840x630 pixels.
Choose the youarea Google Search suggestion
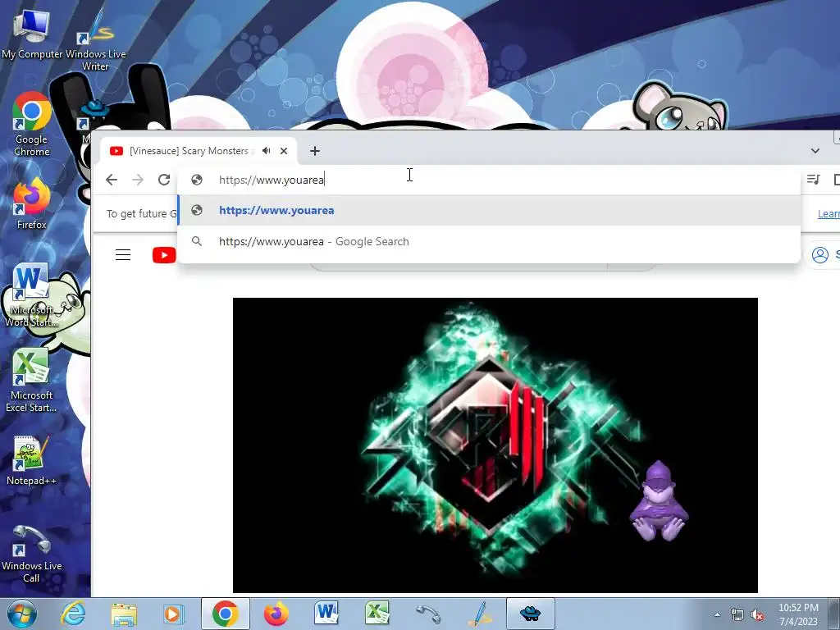point(489,241)
